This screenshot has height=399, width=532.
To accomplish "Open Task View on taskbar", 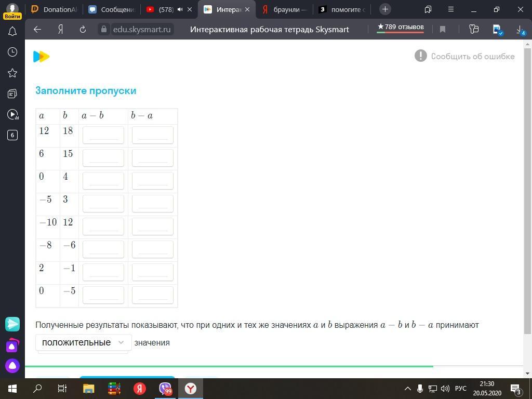I will pos(62,389).
